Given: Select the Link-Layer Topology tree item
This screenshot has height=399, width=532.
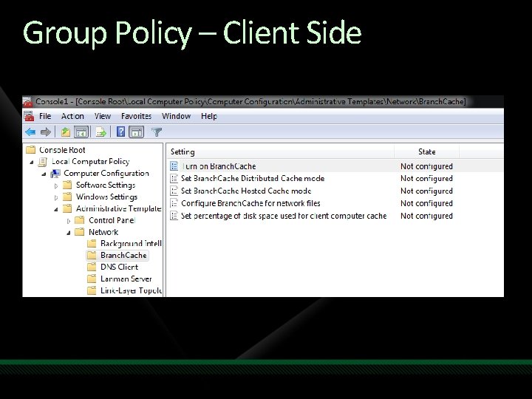Looking at the screenshot, I should click(131, 290).
